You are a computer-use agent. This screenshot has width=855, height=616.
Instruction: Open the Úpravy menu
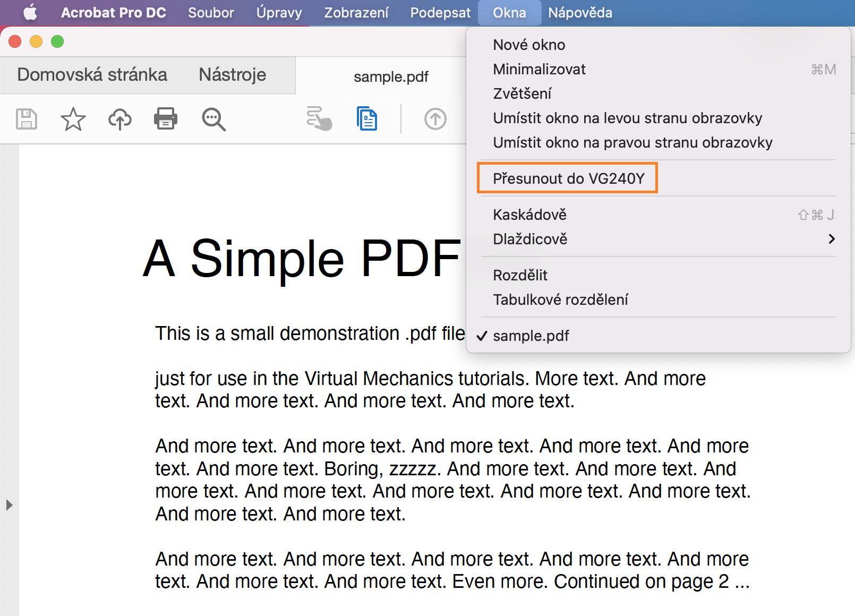point(279,12)
